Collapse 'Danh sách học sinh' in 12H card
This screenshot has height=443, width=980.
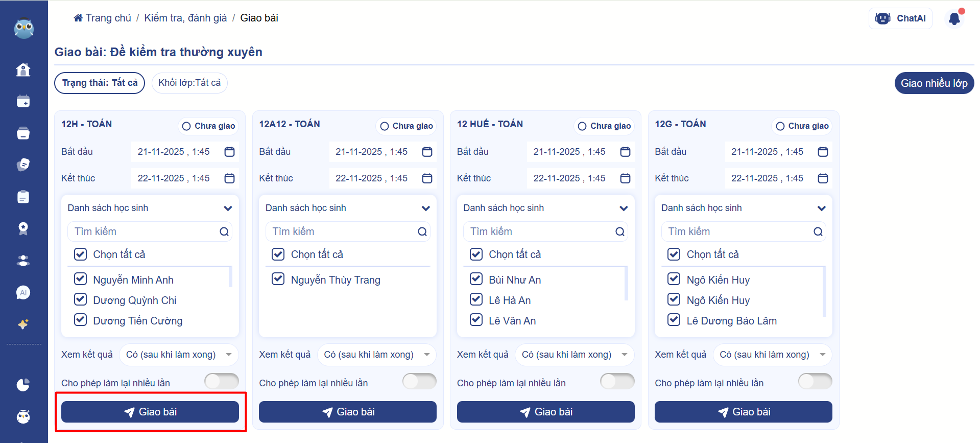(228, 208)
